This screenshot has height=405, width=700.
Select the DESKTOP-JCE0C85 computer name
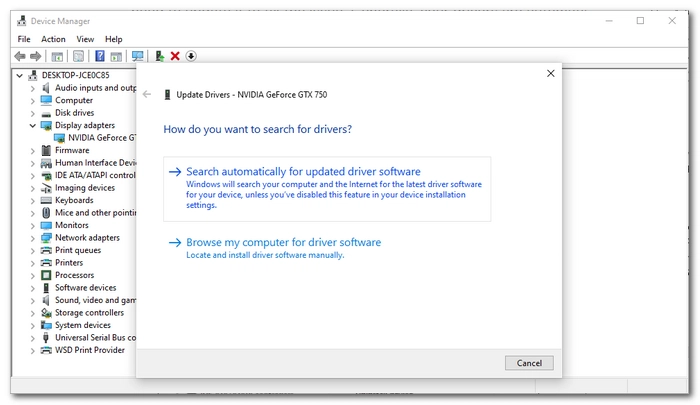(75, 75)
